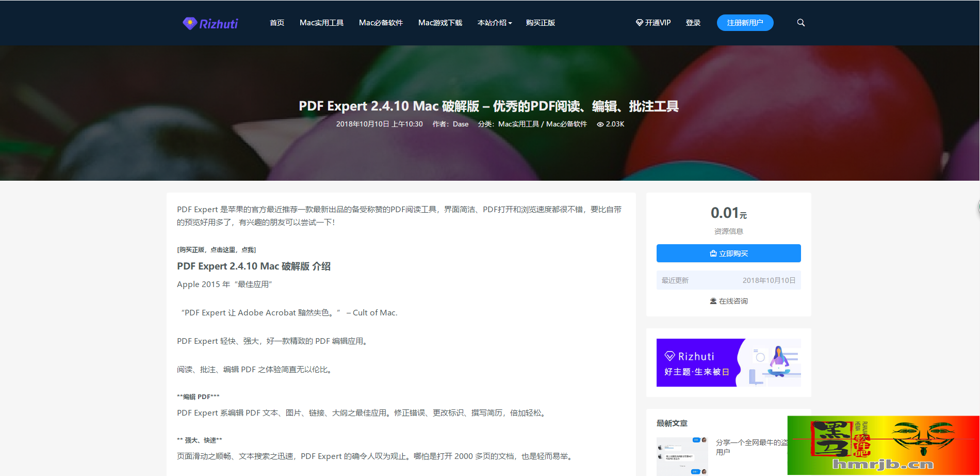Click the 开通VIP diamond icon

pyautogui.click(x=639, y=23)
